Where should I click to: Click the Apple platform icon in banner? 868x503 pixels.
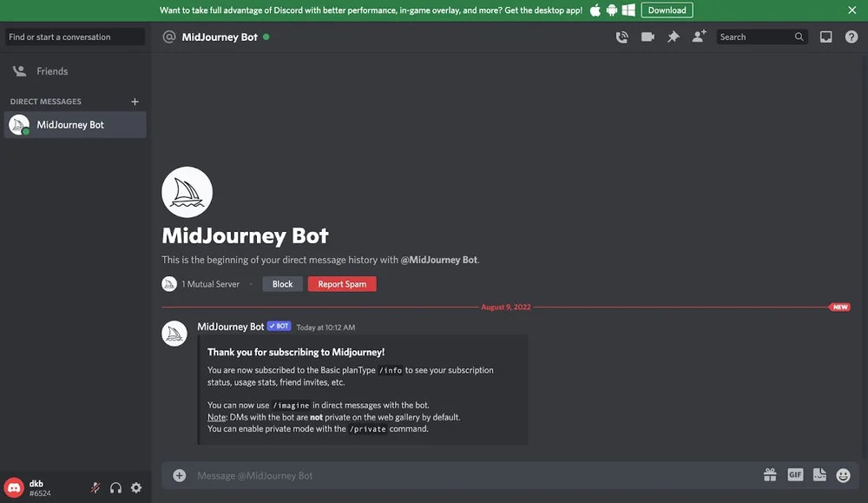595,10
